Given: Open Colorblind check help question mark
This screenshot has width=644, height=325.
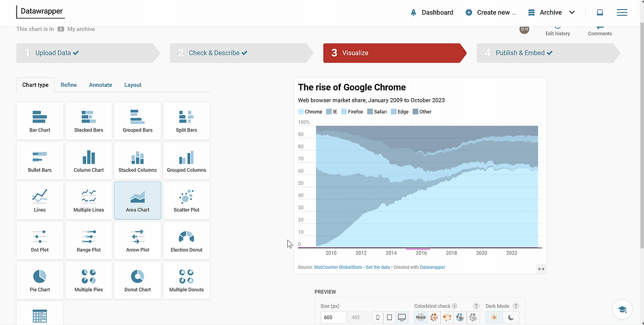Looking at the screenshot, I should click(476, 306).
